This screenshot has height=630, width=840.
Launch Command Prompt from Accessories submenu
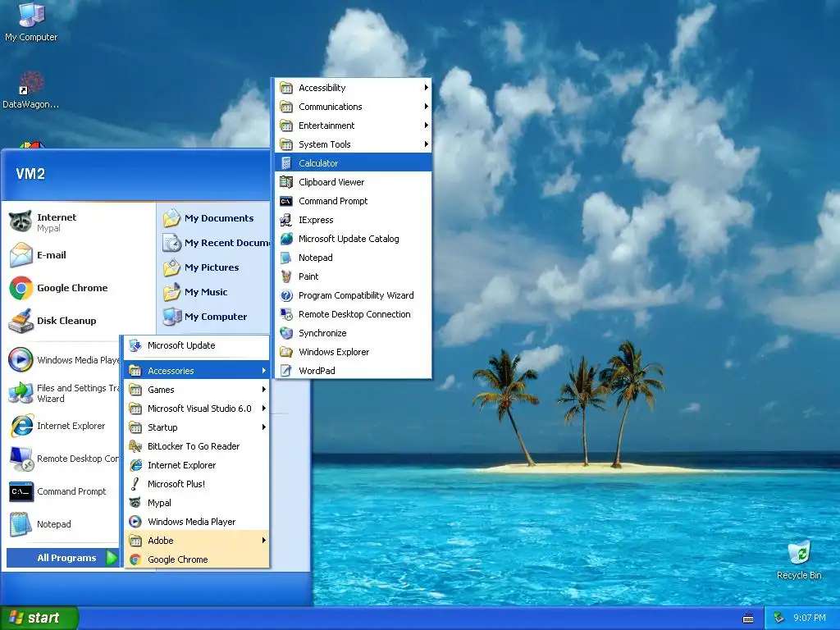click(x=353, y=201)
